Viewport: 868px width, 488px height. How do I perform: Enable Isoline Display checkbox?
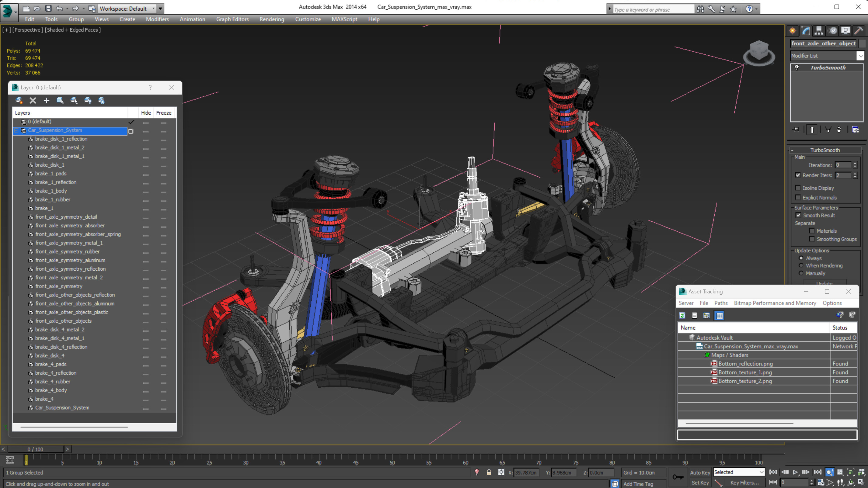coord(798,188)
